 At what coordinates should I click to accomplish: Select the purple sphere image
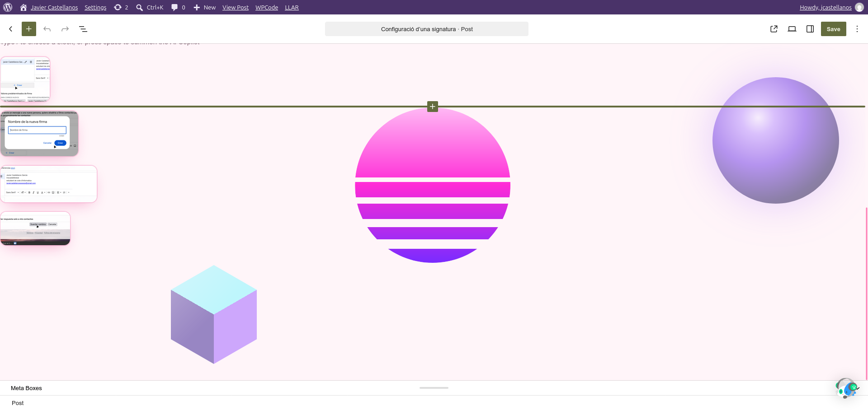776,140
